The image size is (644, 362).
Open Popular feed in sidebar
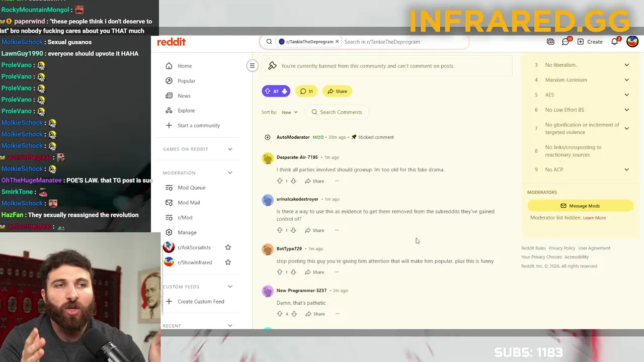pos(186,81)
